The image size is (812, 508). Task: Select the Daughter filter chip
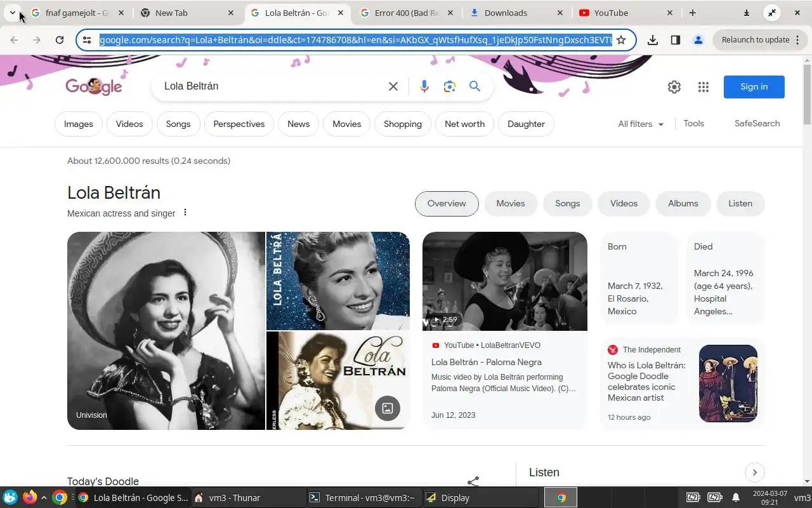click(x=527, y=124)
